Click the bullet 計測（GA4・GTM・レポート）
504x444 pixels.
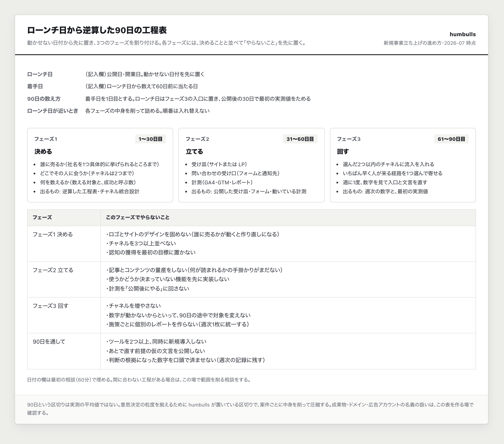[x=222, y=182]
